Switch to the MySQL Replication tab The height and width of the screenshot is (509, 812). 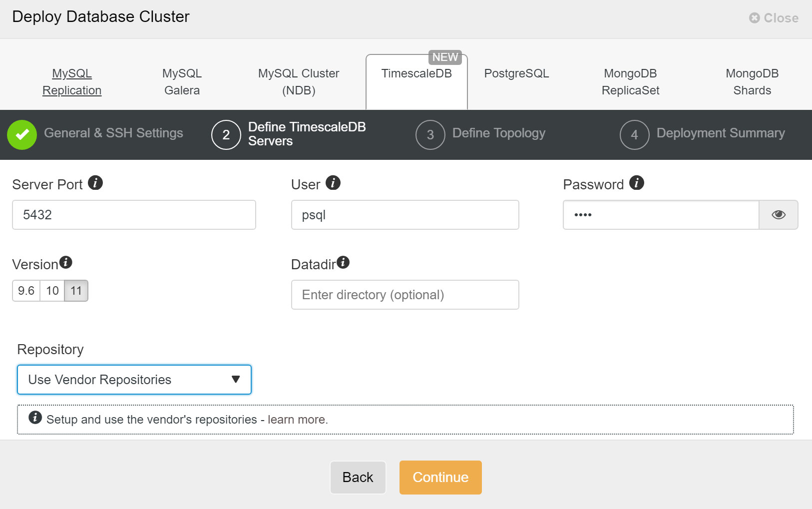tap(72, 82)
